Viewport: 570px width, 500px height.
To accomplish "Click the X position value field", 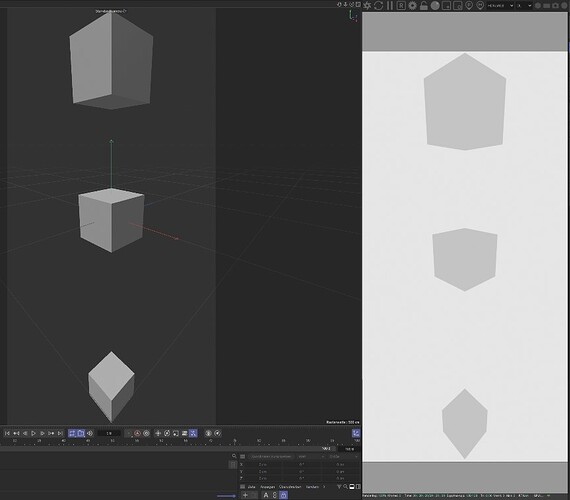I will [x=264, y=464].
